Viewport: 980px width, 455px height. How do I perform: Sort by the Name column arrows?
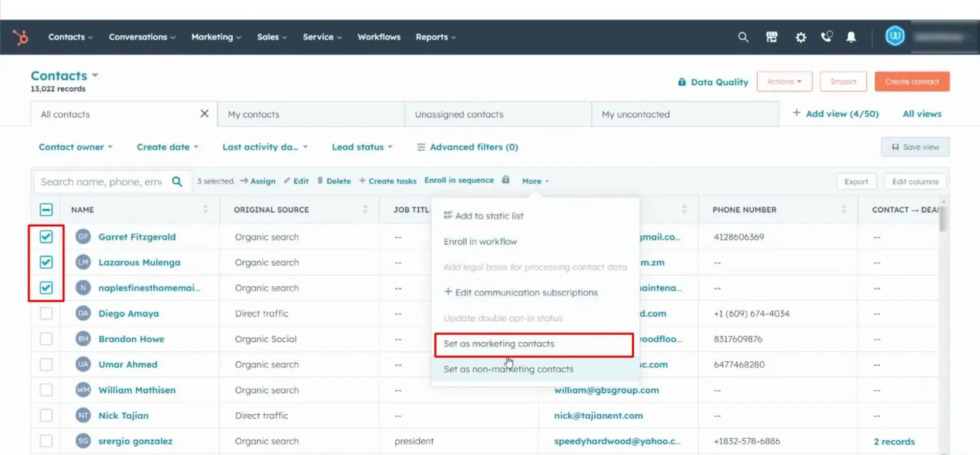pos(205,209)
